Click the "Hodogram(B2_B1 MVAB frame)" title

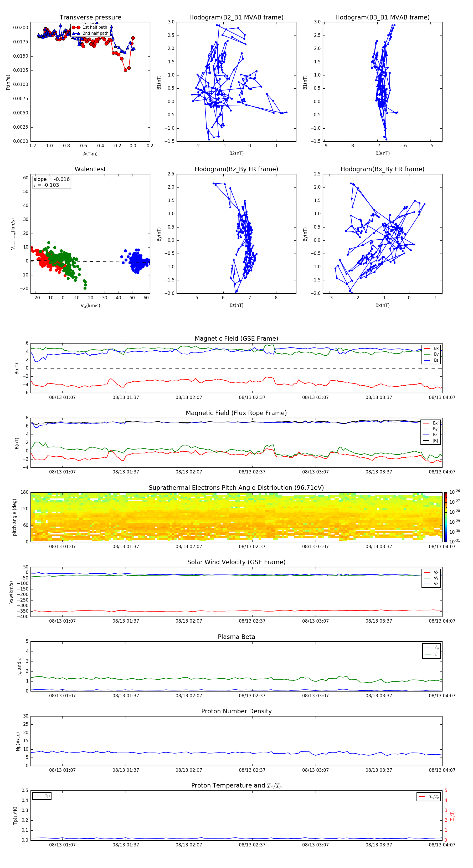click(x=236, y=18)
